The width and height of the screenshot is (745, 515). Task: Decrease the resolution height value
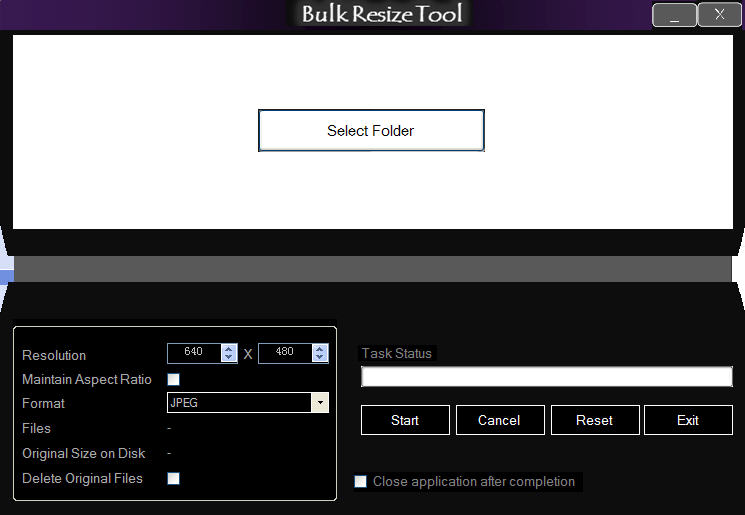click(320, 357)
